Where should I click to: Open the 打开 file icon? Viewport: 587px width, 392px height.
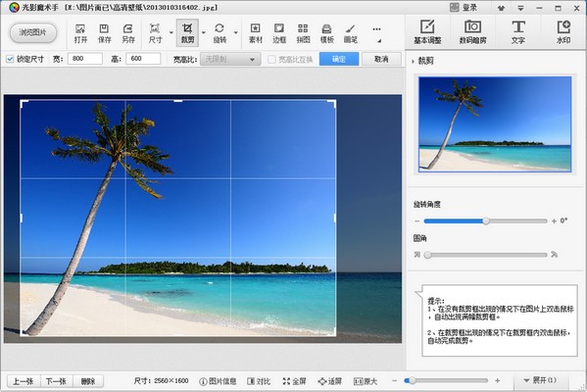[80, 33]
